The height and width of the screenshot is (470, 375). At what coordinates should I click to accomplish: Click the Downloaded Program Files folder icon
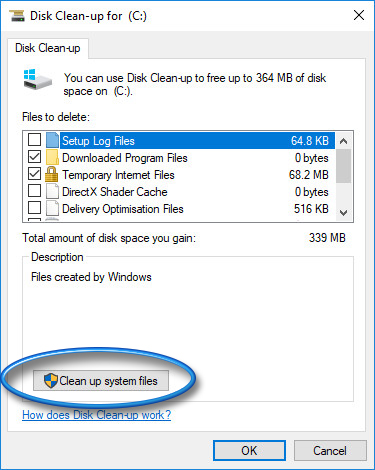[52, 157]
